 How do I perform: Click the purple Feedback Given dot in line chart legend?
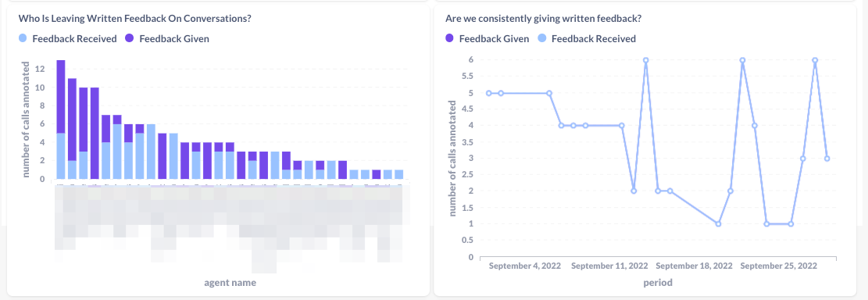(x=449, y=39)
